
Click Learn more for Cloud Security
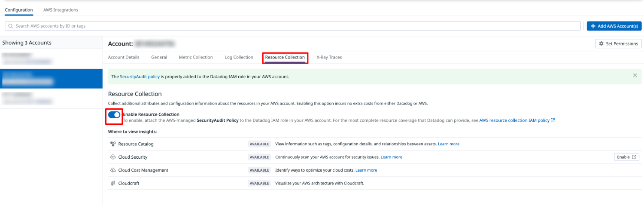392,157
